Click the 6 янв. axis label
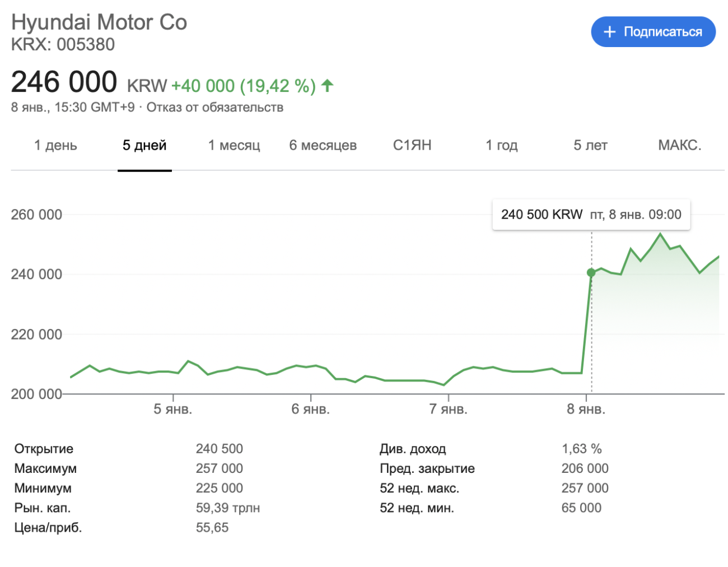 [x=311, y=409]
